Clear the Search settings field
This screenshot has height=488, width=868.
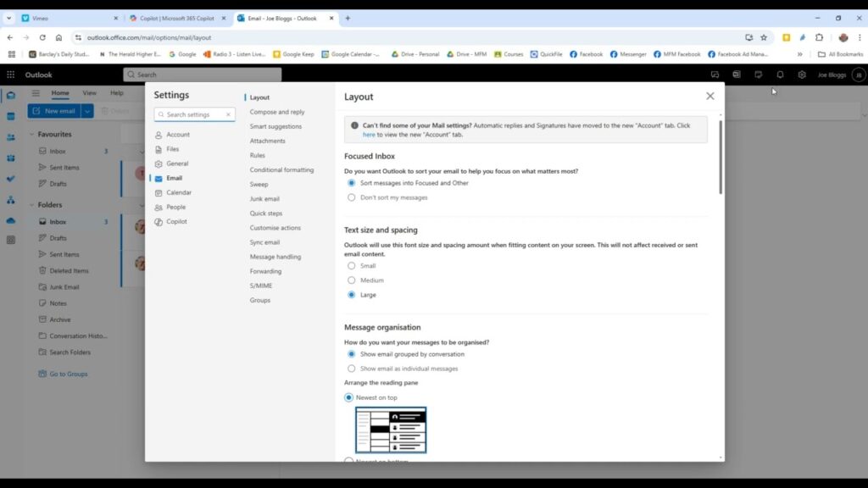tap(228, 114)
